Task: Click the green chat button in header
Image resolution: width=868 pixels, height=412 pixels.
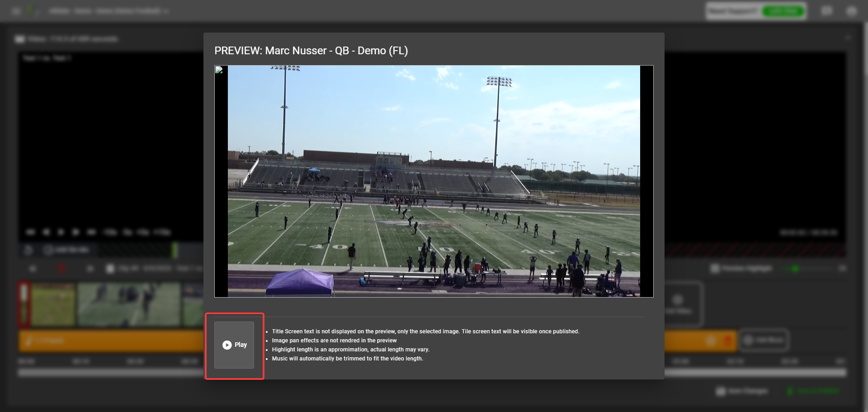Action: pyautogui.click(x=783, y=11)
